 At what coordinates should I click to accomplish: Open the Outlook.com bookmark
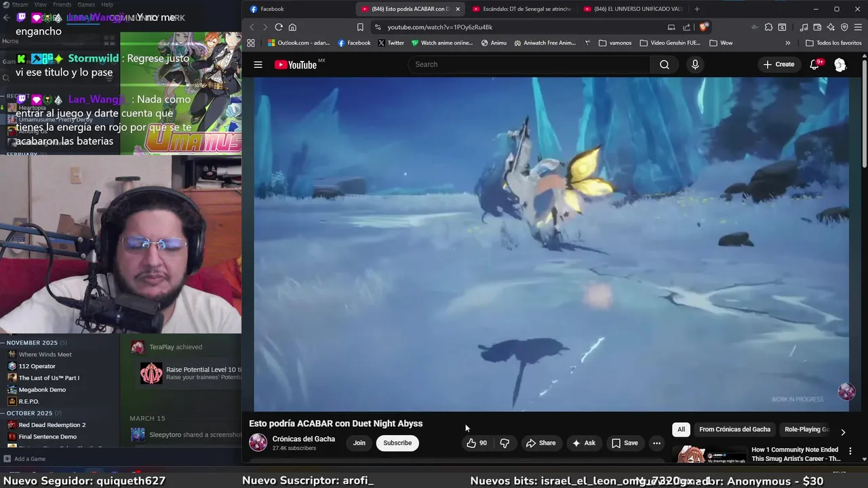pyautogui.click(x=298, y=43)
